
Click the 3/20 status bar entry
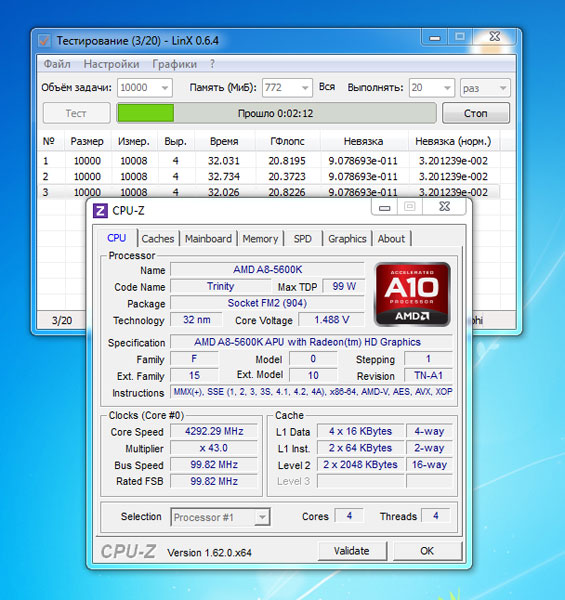[62, 320]
